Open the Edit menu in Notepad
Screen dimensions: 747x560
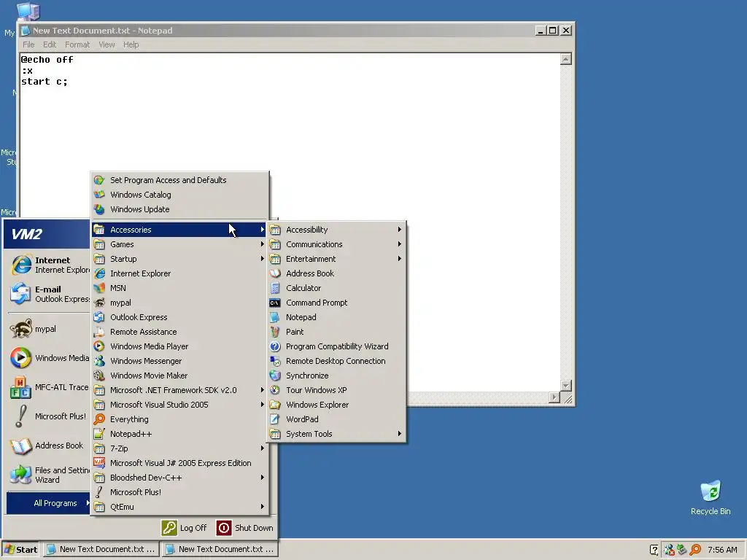(x=50, y=44)
